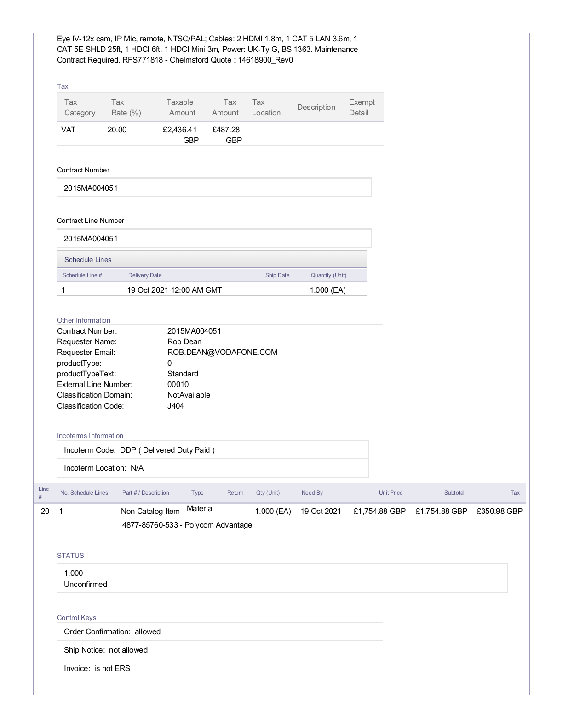Screen dimensions: 563x728
Task: Click the Schedule Line # column header
Action: click(x=82, y=275)
